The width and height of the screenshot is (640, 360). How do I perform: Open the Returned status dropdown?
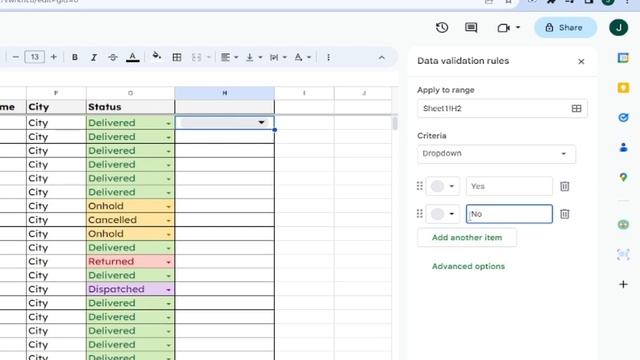click(168, 262)
